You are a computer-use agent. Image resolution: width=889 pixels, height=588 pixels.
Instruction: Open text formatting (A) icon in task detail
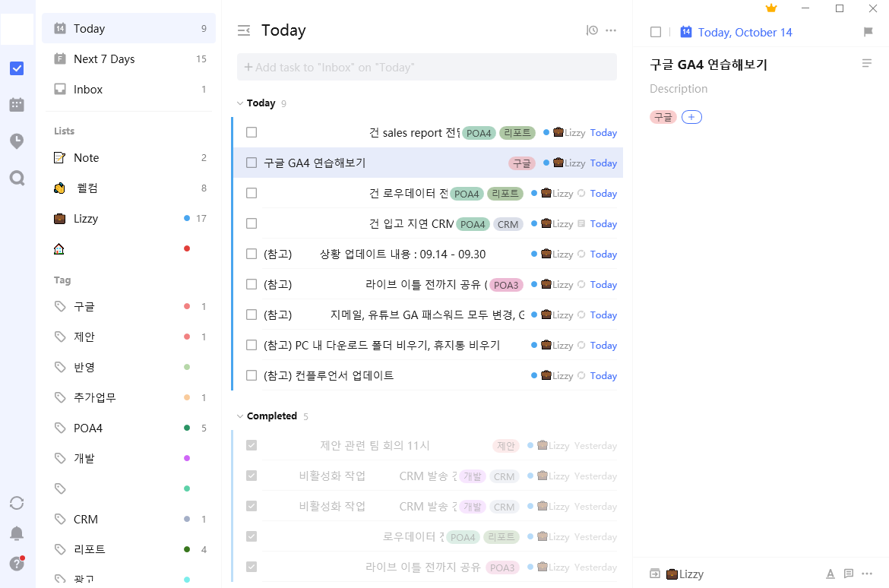pos(830,574)
